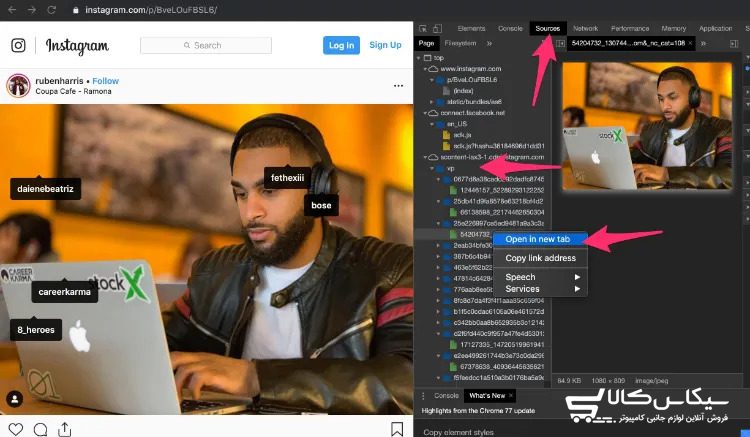
Task: Collapse www.instagram.com tree node
Action: pos(425,69)
